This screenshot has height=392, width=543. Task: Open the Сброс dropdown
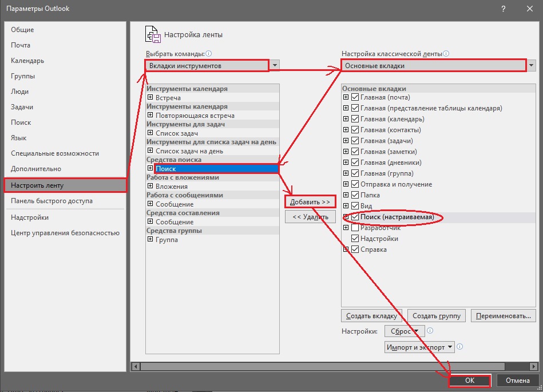(405, 331)
